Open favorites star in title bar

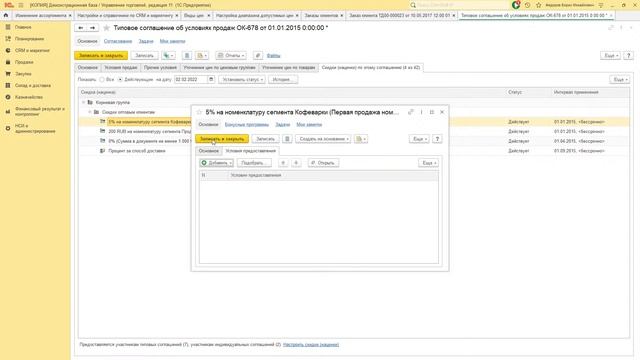[x=538, y=5]
